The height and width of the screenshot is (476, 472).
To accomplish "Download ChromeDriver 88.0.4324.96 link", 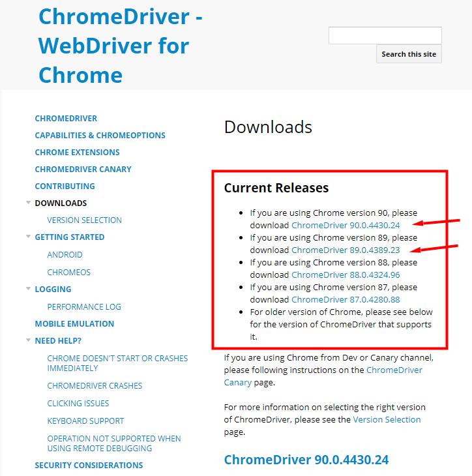I will 346,275.
